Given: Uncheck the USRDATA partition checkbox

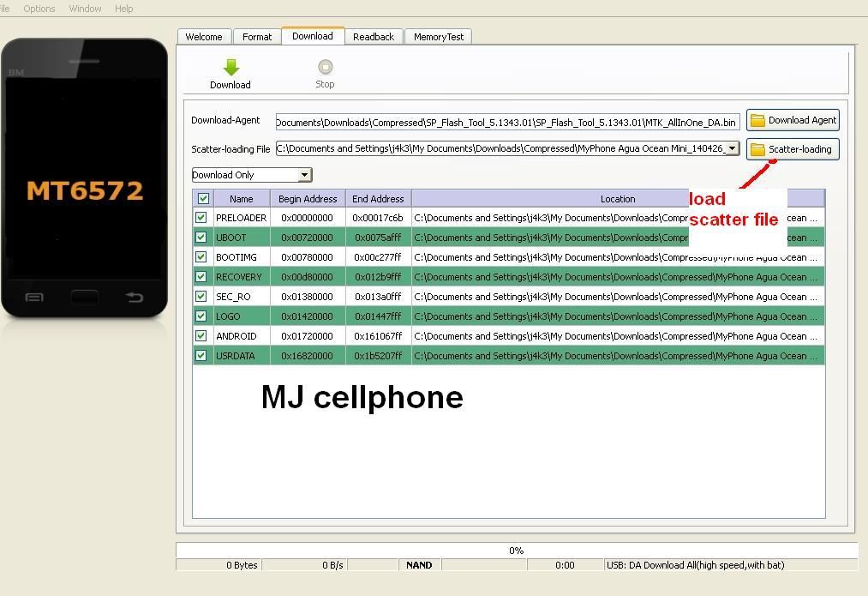Looking at the screenshot, I should point(201,356).
